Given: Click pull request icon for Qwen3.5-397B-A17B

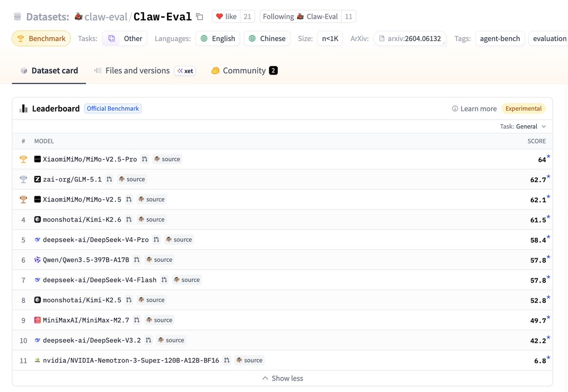Looking at the screenshot, I should [x=137, y=260].
